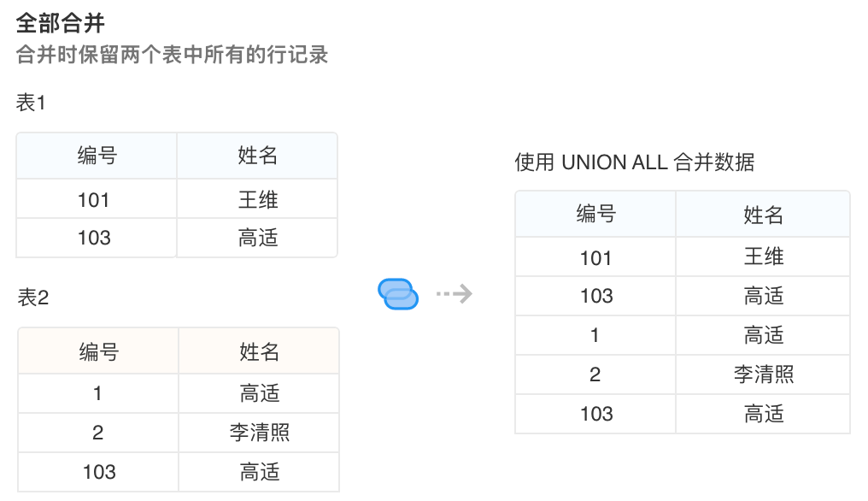Click the 王维 cell in 表1
868x501 pixels.
coord(258,199)
